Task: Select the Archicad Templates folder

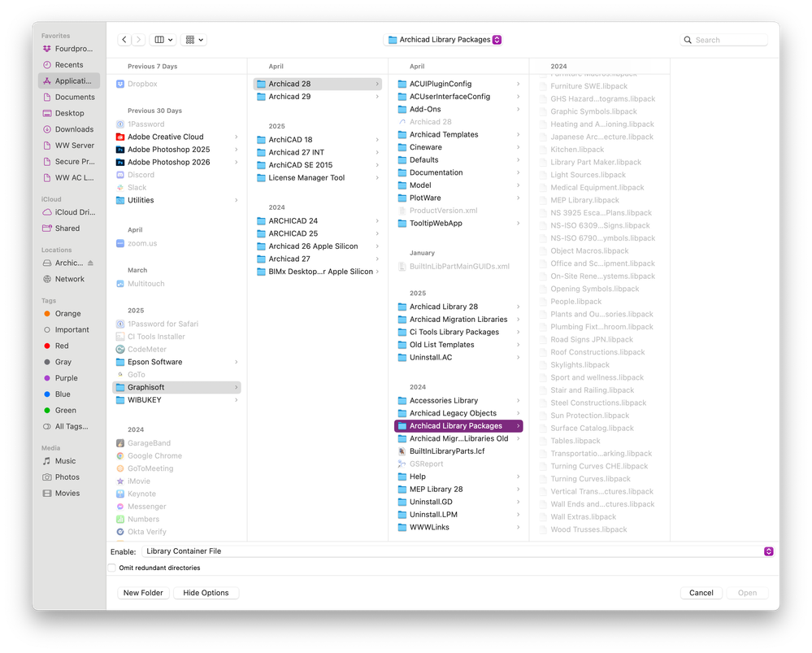Action: click(x=458, y=134)
